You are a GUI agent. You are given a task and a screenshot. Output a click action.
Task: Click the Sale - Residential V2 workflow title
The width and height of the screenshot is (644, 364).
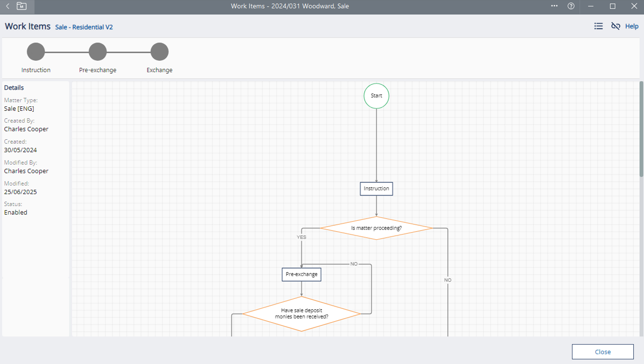(x=84, y=27)
